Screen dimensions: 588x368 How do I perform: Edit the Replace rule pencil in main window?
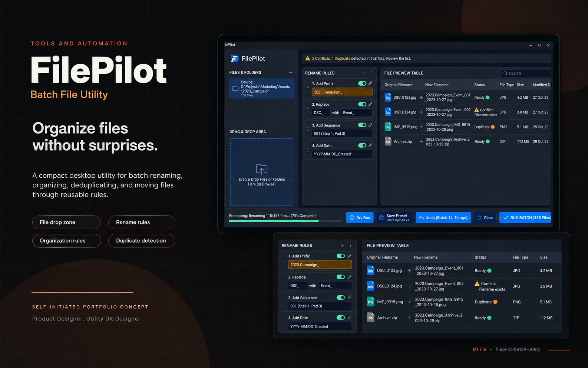pos(370,104)
